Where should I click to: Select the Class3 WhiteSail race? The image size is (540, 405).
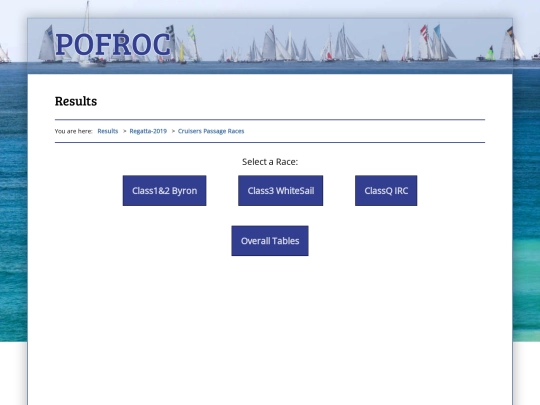tap(280, 190)
